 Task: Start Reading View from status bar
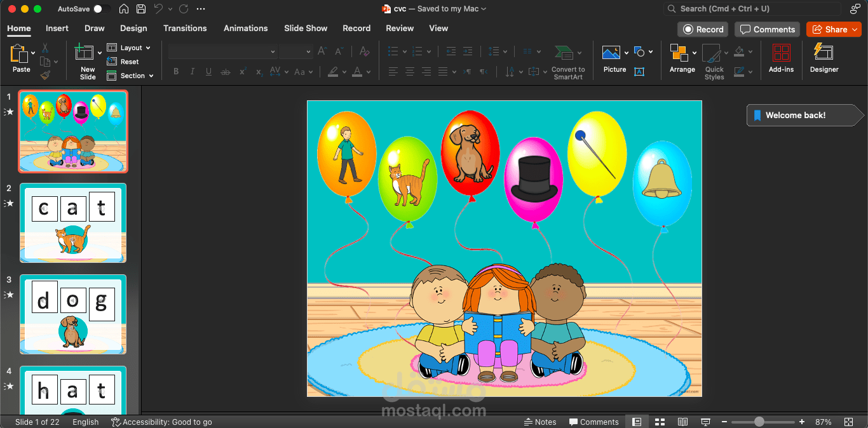pyautogui.click(x=682, y=422)
